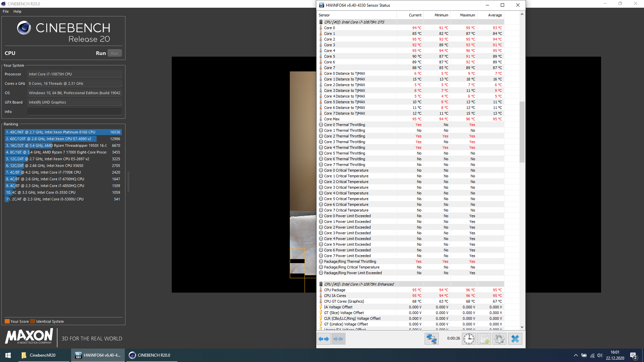
Task: Click Cores x GHz field
Action: (74, 83)
